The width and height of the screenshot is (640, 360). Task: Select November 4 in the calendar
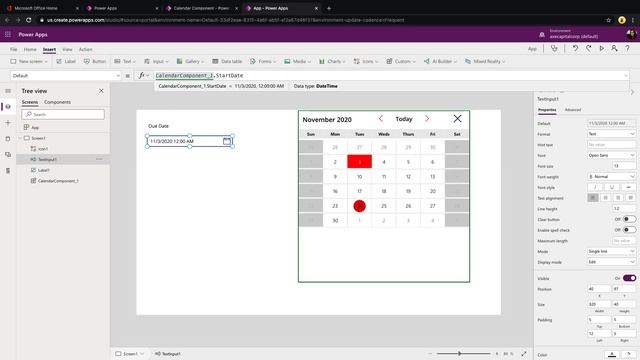[384, 162]
